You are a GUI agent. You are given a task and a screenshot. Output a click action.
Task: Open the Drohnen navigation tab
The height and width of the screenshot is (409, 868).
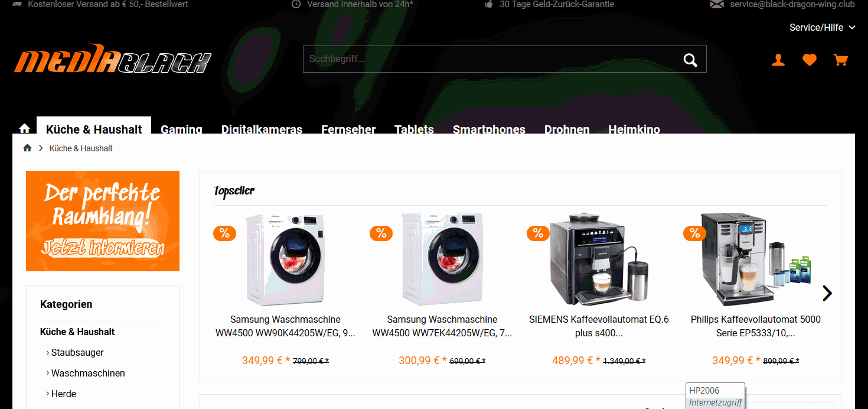[567, 128]
